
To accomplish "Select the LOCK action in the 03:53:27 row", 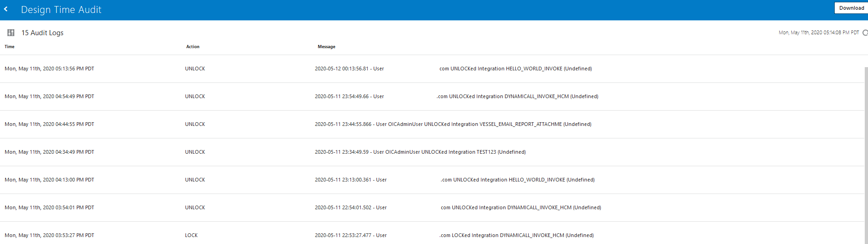I will click(191, 235).
